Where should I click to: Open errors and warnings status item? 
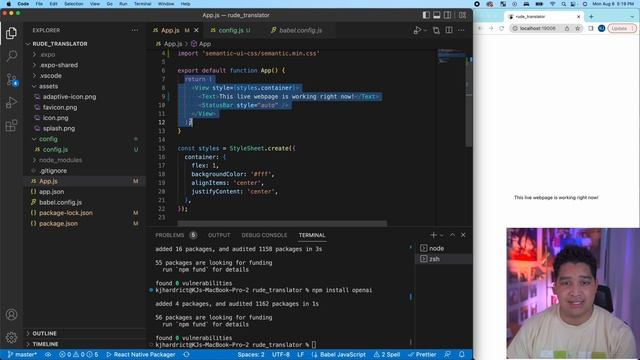click(78, 354)
